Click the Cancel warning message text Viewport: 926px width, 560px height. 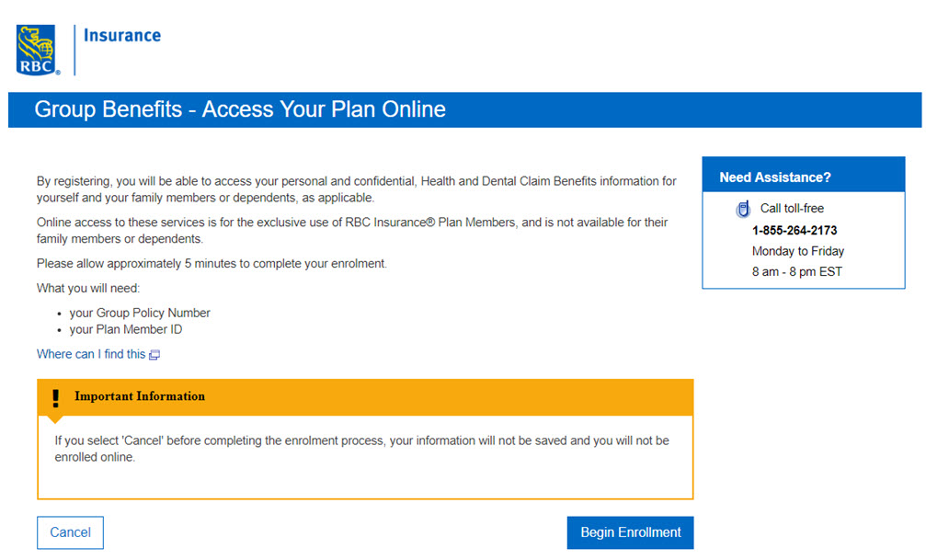(x=362, y=449)
